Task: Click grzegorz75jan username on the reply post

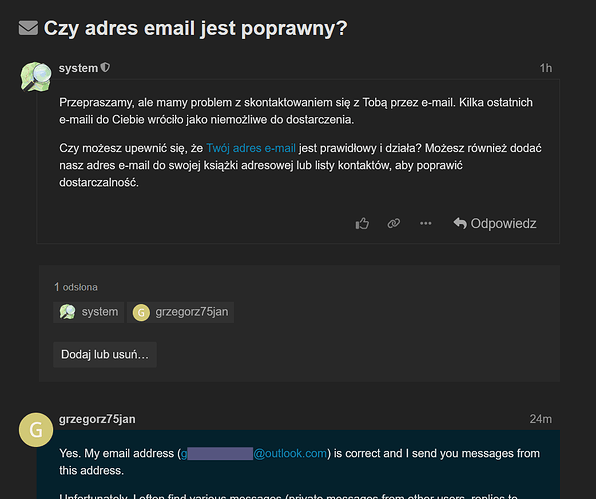Action: pyautogui.click(x=97, y=419)
